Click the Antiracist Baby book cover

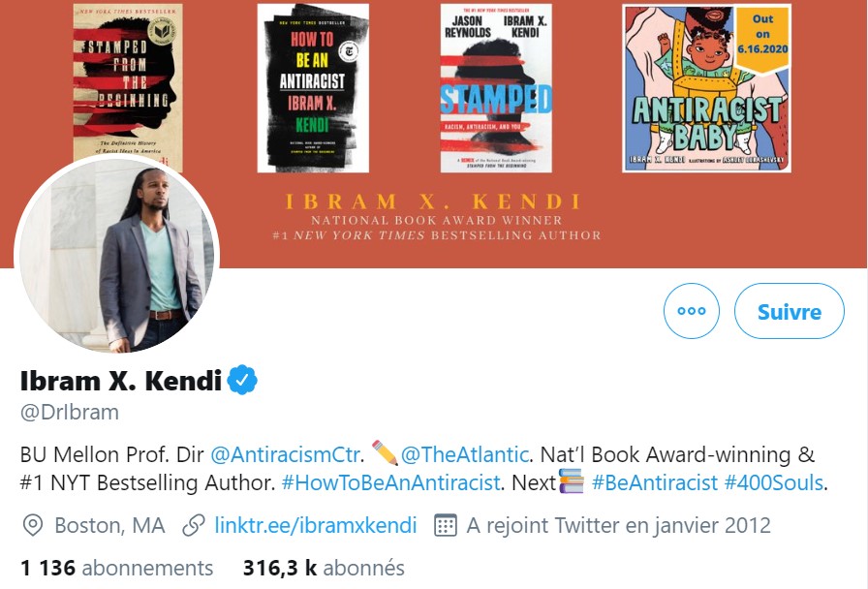706,88
